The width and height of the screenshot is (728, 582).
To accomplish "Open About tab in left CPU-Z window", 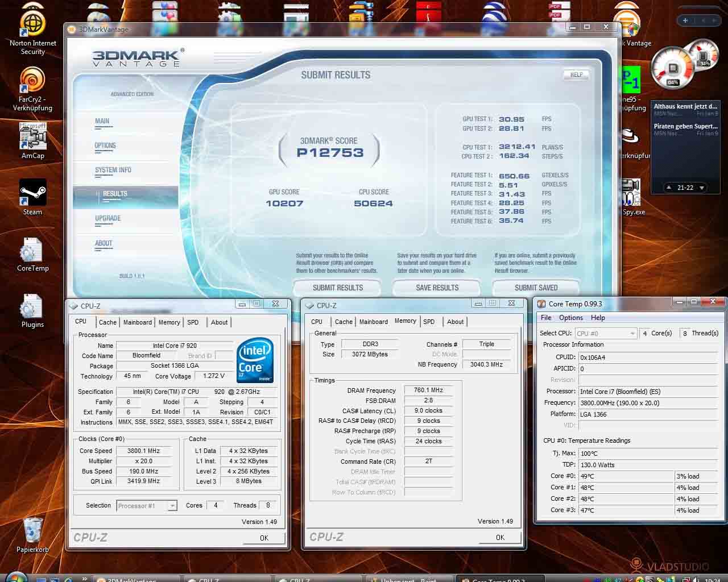I will (219, 322).
